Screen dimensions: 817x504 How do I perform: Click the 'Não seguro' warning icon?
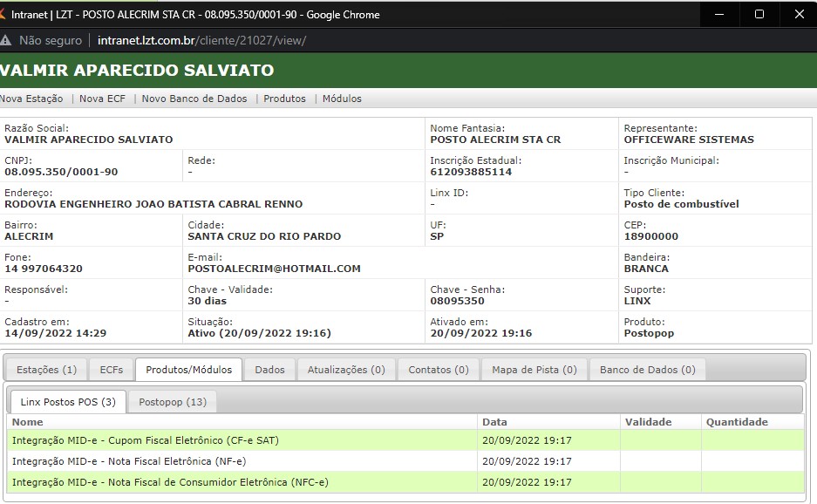[5, 40]
